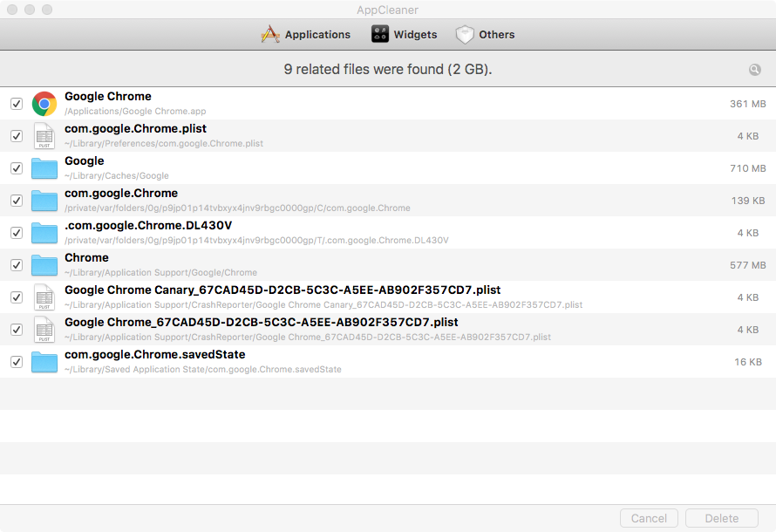Viewport: 776px width, 532px height.
Task: Click the Chrome Application Support folder icon
Action: pyautogui.click(x=44, y=265)
